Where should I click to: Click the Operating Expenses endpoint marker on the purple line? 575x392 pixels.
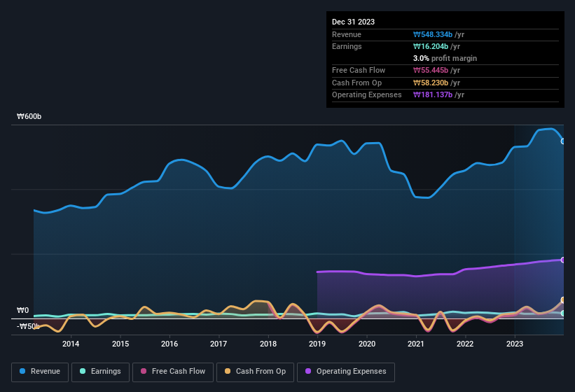(x=563, y=260)
